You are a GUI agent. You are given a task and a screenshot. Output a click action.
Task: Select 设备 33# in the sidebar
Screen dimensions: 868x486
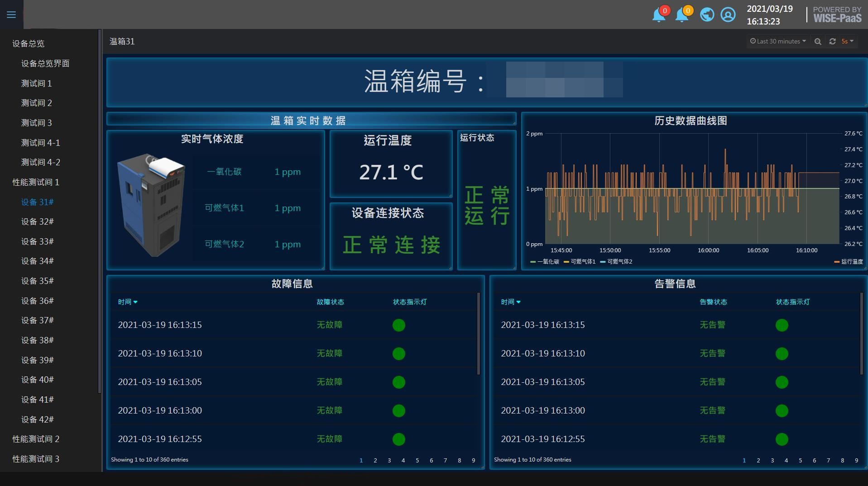click(x=37, y=241)
